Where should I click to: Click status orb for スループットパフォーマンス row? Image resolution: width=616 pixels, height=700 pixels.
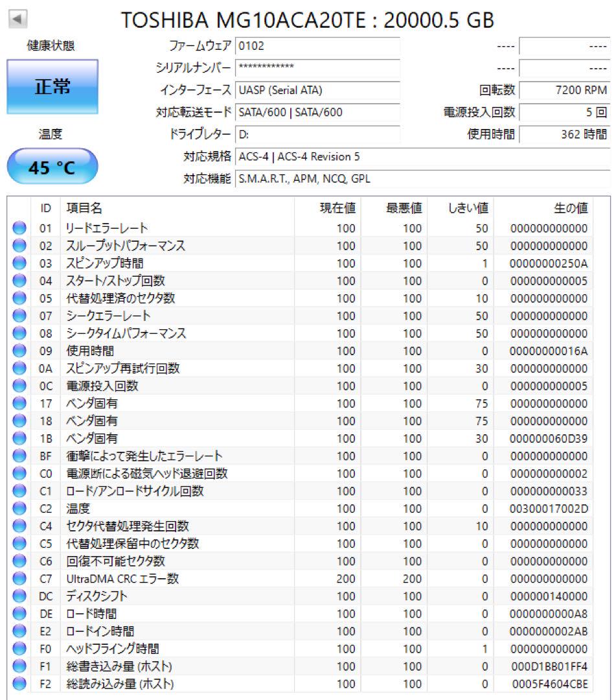[x=19, y=246]
